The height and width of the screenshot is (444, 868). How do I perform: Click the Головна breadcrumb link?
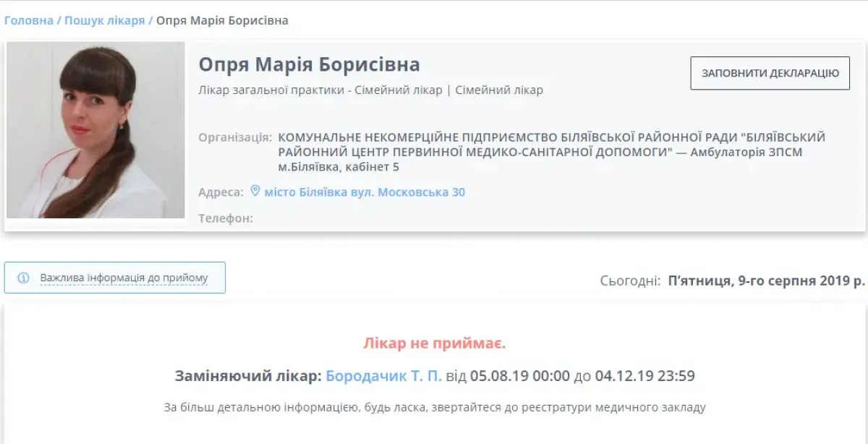[x=29, y=20]
